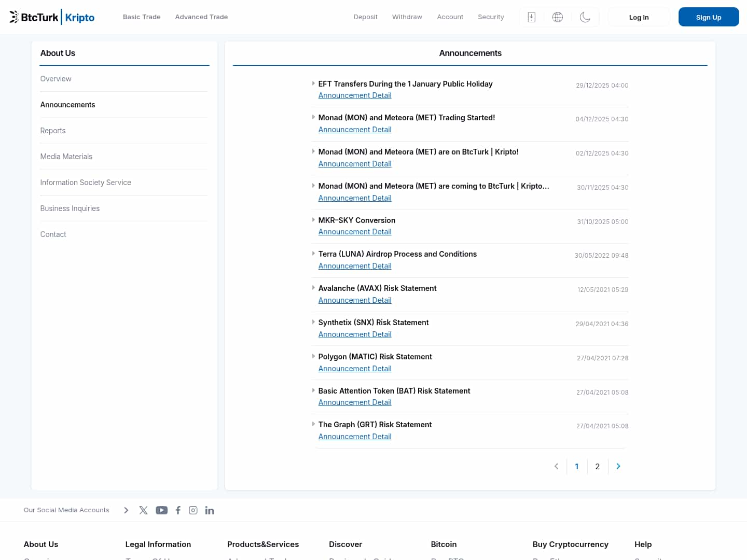Expand the MKR-SKY Conversion announcement

point(313,220)
